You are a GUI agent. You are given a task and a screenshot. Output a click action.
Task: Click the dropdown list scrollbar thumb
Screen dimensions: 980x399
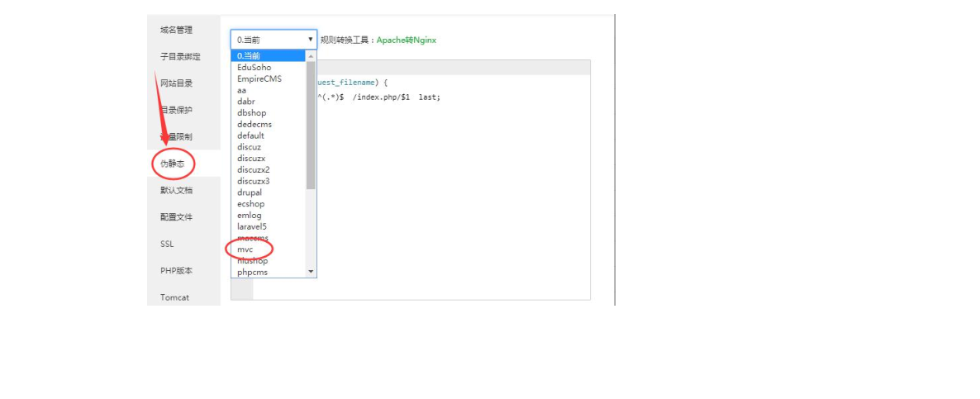click(x=312, y=125)
